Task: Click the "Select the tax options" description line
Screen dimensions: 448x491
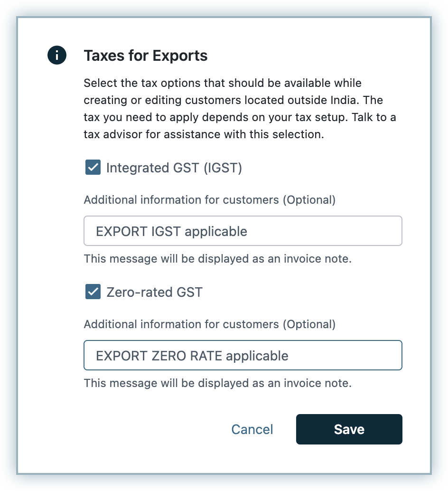Action: coord(222,83)
